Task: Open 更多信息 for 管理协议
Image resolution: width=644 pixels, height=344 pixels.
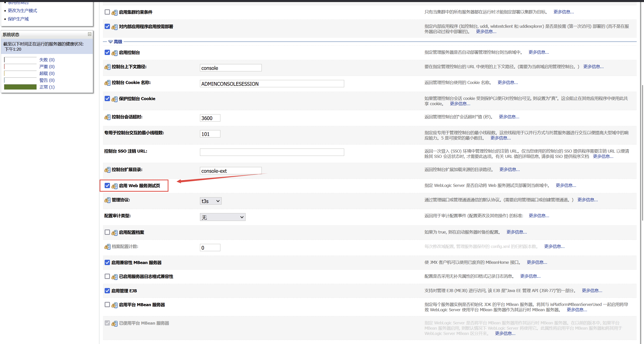Action: click(x=588, y=200)
